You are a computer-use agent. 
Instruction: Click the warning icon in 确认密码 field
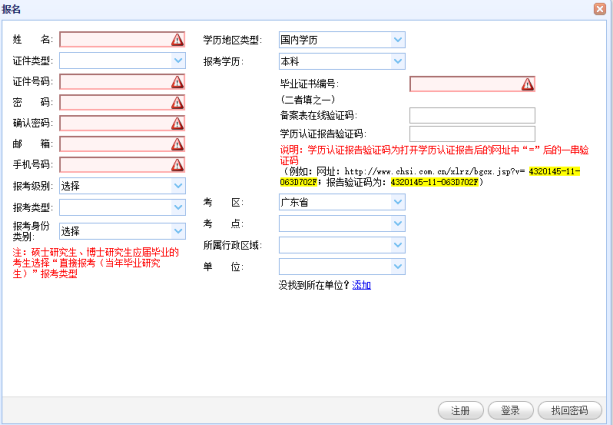177,123
